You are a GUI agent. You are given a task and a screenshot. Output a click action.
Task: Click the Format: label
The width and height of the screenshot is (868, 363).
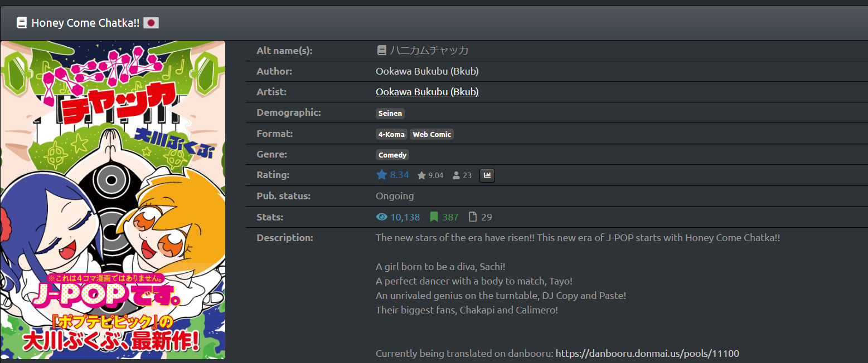(275, 134)
